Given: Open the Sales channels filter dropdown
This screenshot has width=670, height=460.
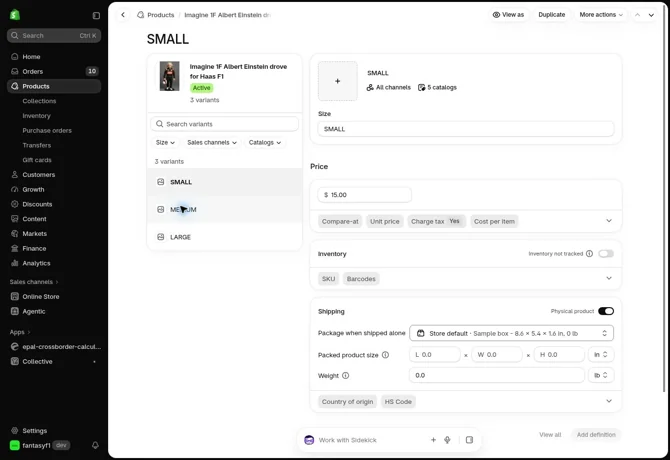Looking at the screenshot, I should pos(212,143).
